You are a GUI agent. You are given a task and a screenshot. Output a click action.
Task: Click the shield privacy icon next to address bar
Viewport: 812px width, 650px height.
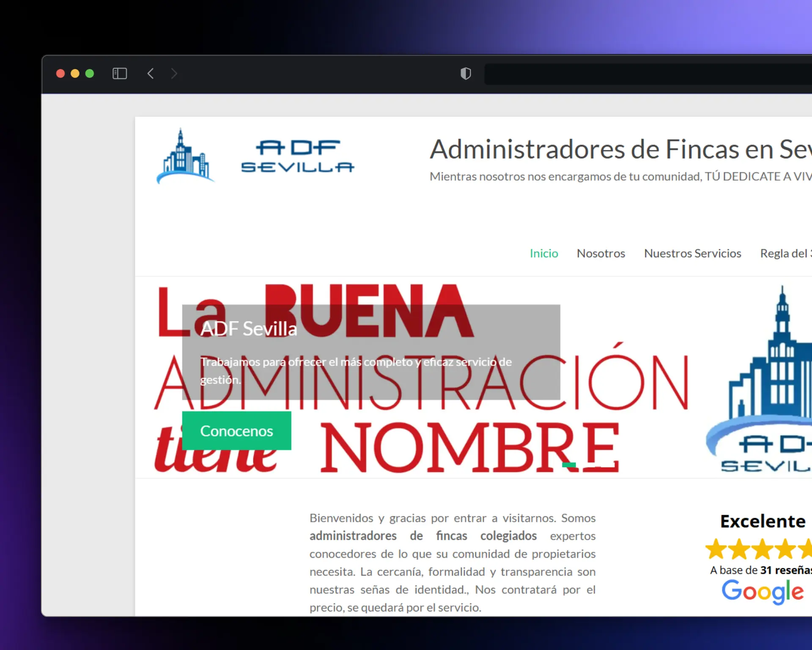coord(465,73)
